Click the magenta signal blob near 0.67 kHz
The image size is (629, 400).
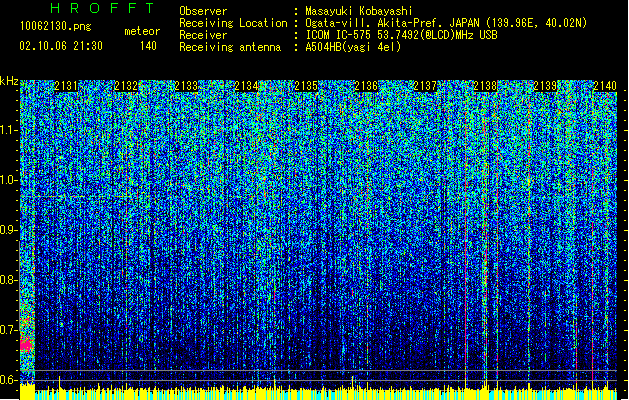click(x=26, y=345)
